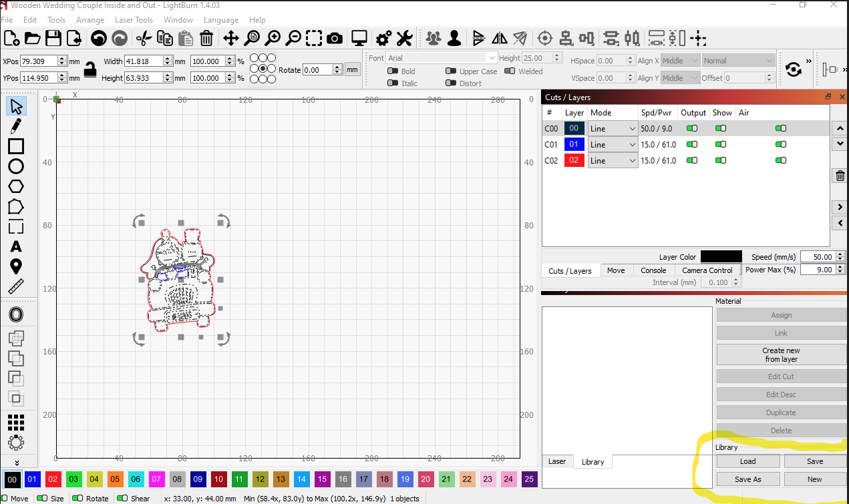Open the Camera capture toolbar icon
This screenshot has height=504, width=849.
click(x=335, y=38)
